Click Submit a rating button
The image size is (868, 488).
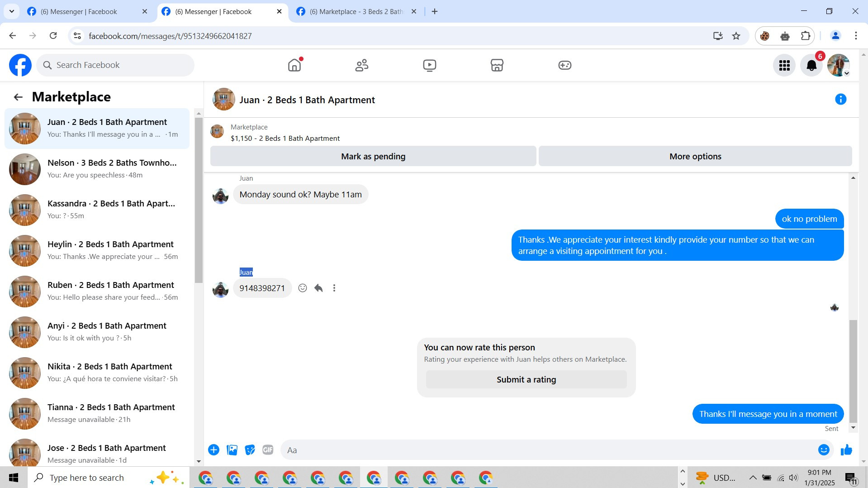[526, 379]
